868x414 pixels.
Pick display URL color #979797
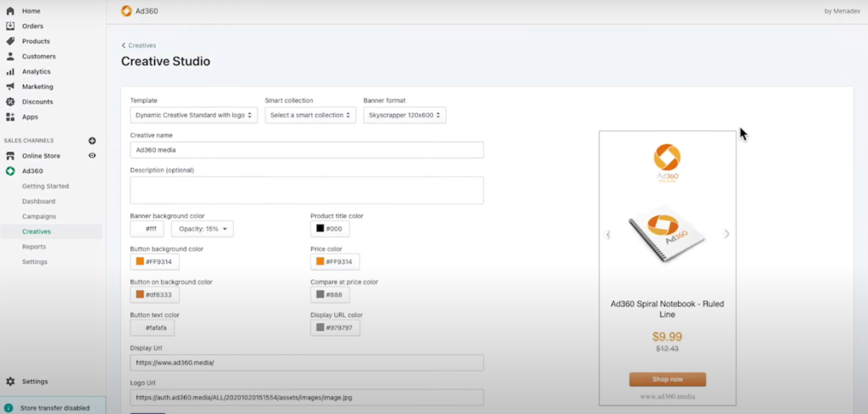point(335,327)
